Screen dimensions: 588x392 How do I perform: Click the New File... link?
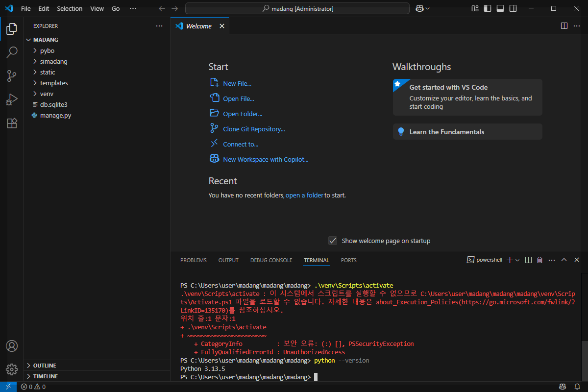point(230,83)
